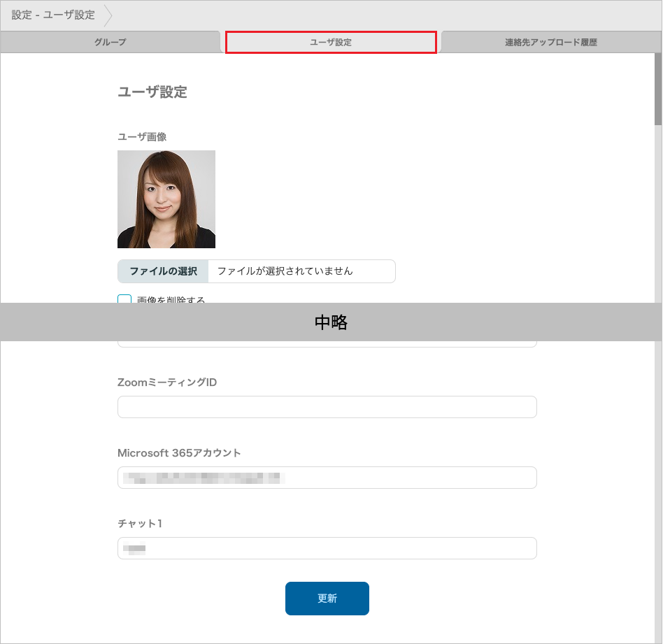The height and width of the screenshot is (644, 663).
Task: Switch to the グループ tab
Action: coord(110,42)
